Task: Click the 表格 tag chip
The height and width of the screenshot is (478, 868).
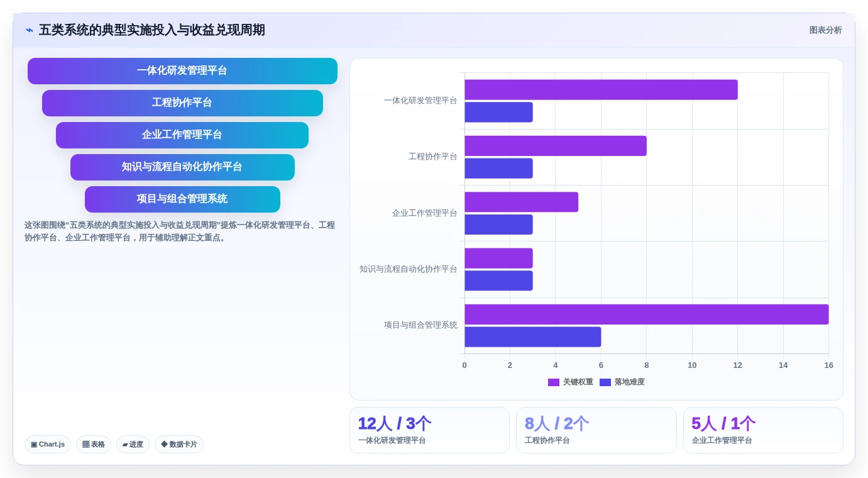Action: pos(94,445)
